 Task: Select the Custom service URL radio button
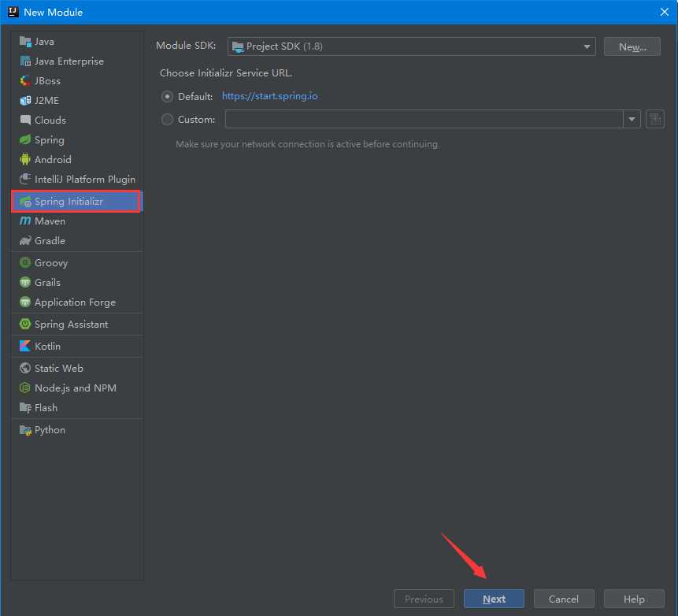pyautogui.click(x=168, y=119)
